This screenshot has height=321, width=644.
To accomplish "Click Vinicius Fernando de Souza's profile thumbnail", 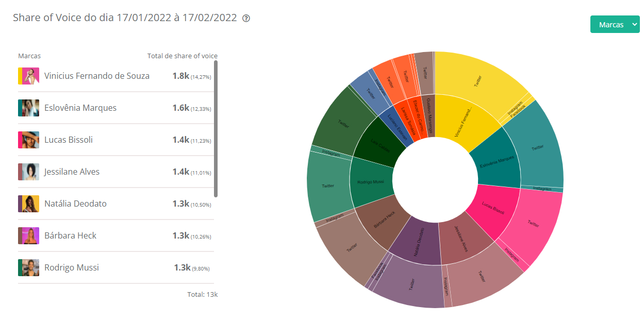I will pyautogui.click(x=29, y=76).
